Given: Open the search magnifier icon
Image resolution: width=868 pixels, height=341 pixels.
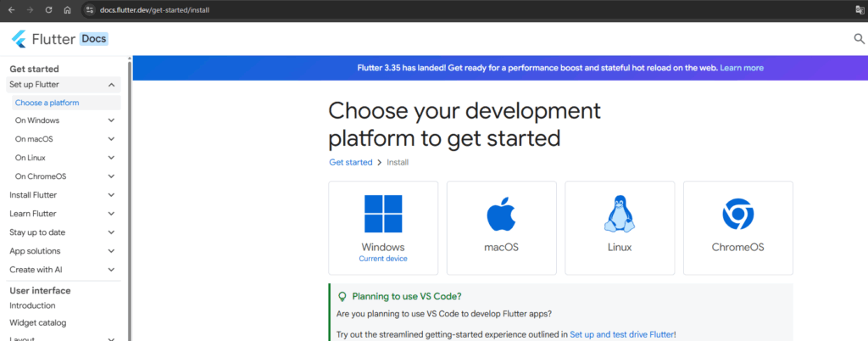Looking at the screenshot, I should pos(859,39).
